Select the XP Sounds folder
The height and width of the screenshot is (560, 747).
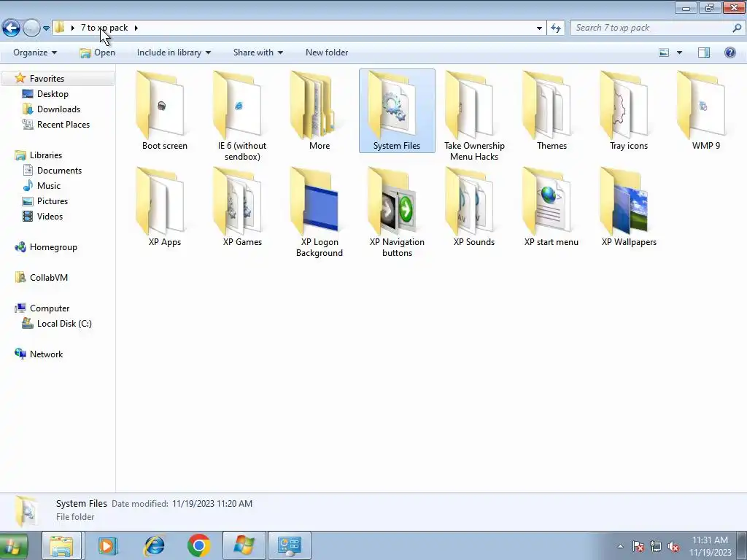click(474, 206)
